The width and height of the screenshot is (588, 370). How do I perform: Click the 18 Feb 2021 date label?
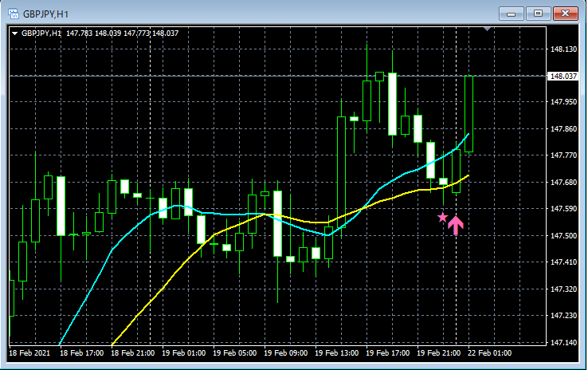coord(29,353)
